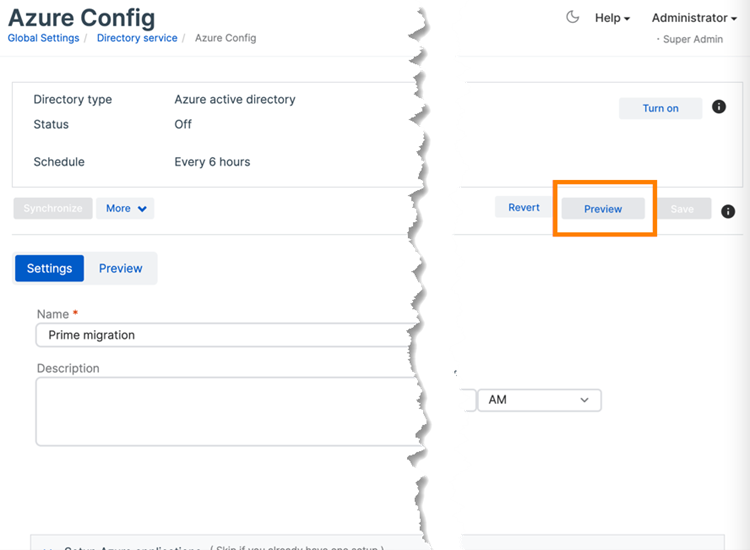Screen dimensions: 750x550
Task: Click the Revert button
Action: click(524, 208)
